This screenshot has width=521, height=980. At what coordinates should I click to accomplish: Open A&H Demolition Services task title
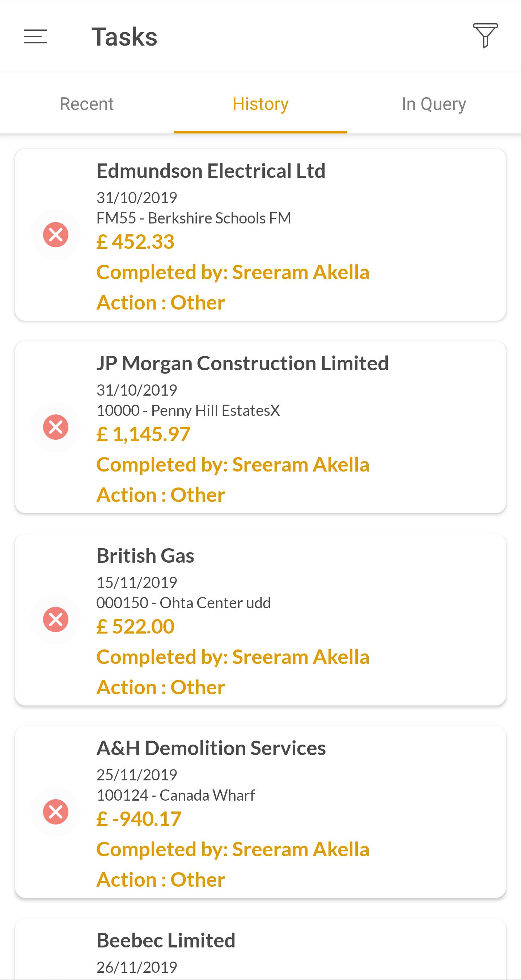211,748
